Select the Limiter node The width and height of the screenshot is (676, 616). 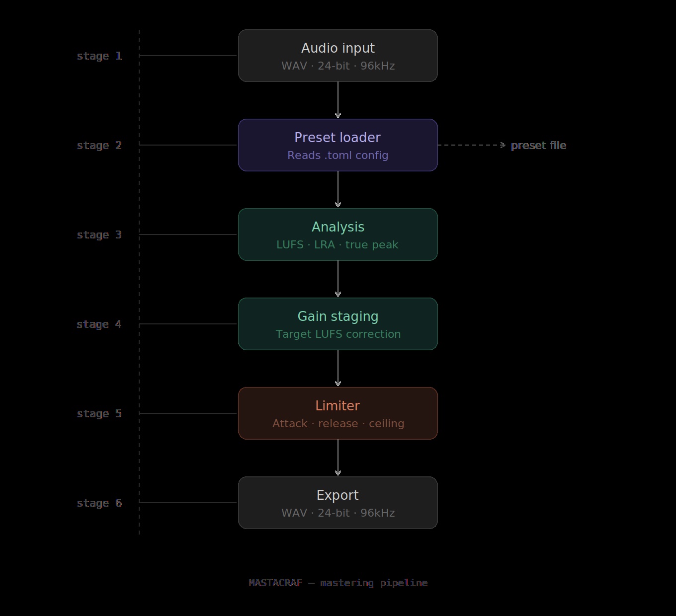pos(338,413)
